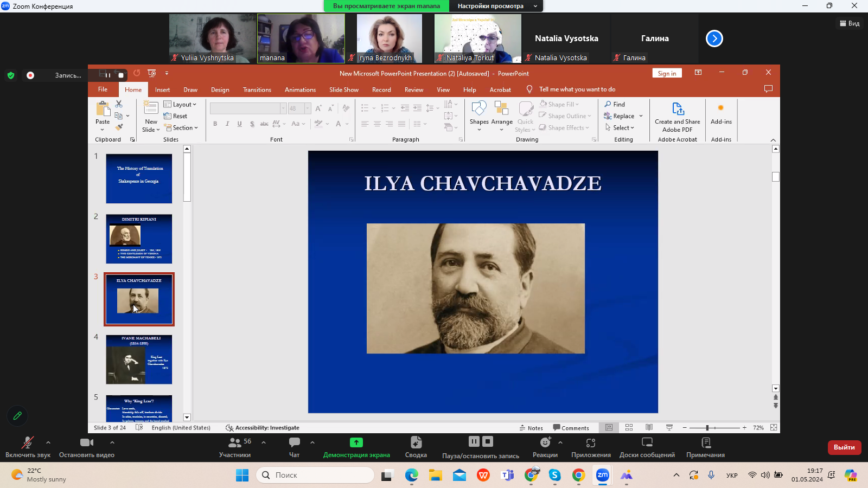The image size is (868, 488).
Task: Toggle the Notes pane in status bar
Action: pyautogui.click(x=531, y=428)
